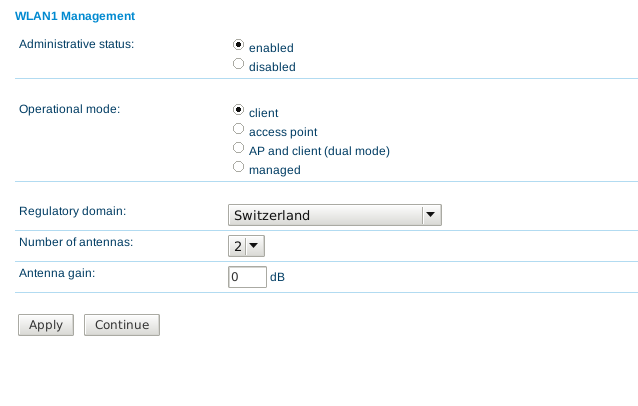Select the enabled administrative status radio
Image resolution: width=638 pixels, height=406 pixels.
pos(238,44)
